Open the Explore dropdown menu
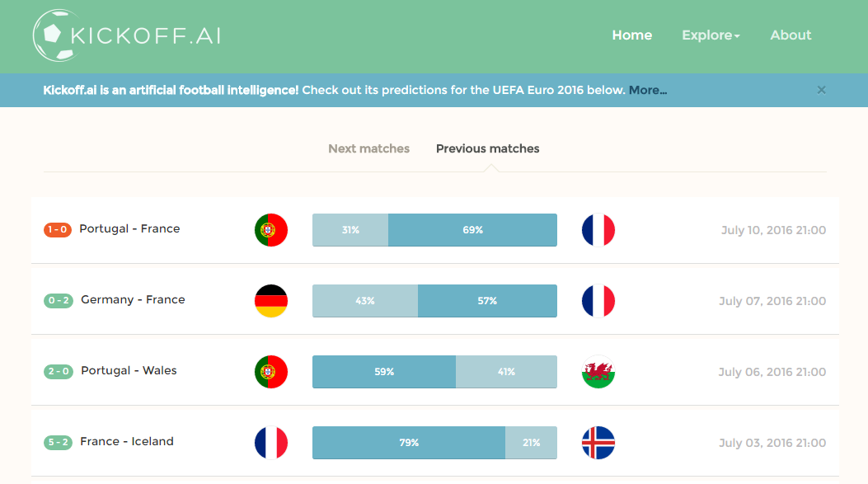The image size is (868, 484). tap(711, 35)
